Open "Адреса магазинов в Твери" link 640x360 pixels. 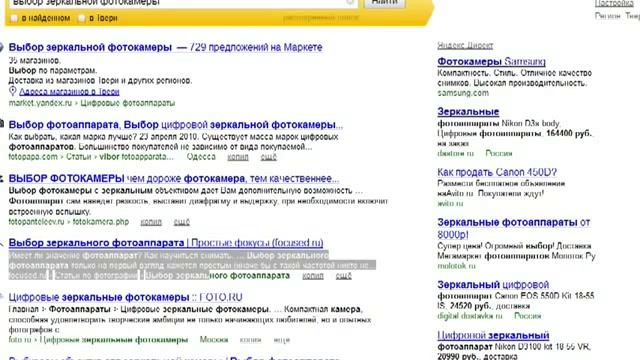coord(69,92)
